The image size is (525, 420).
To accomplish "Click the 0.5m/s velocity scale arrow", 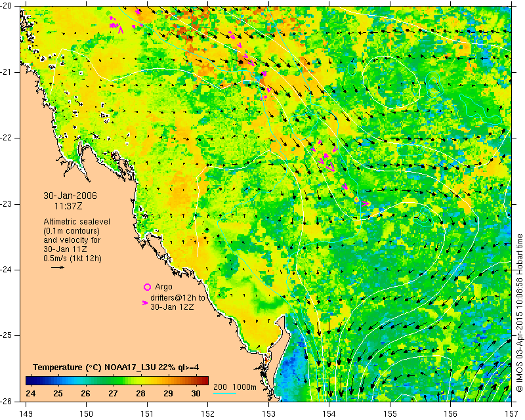I will click(58, 267).
